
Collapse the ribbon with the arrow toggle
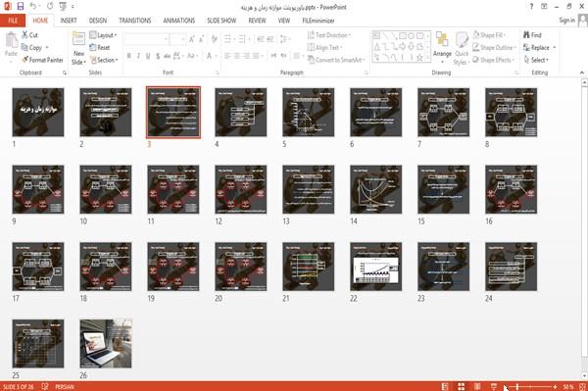click(581, 73)
